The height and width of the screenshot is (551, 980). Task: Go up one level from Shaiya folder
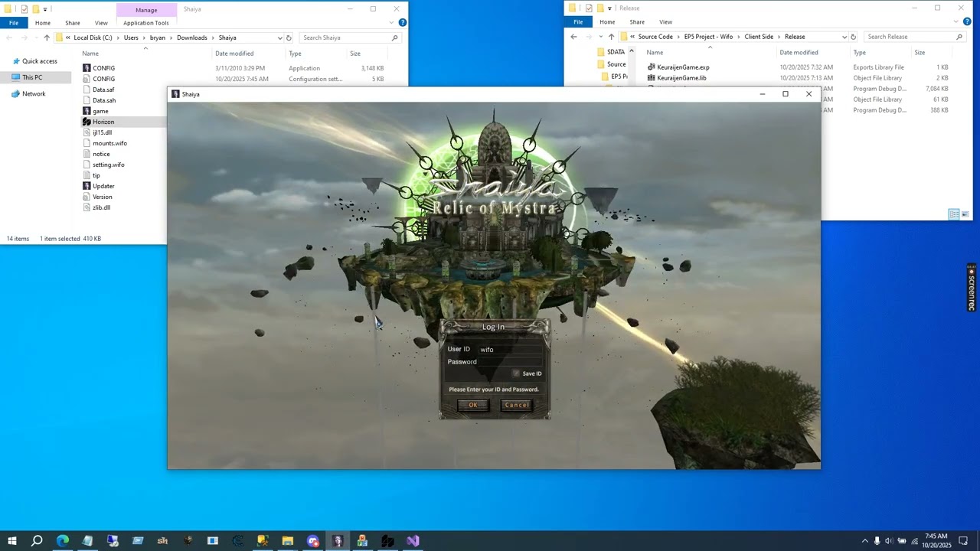click(47, 37)
